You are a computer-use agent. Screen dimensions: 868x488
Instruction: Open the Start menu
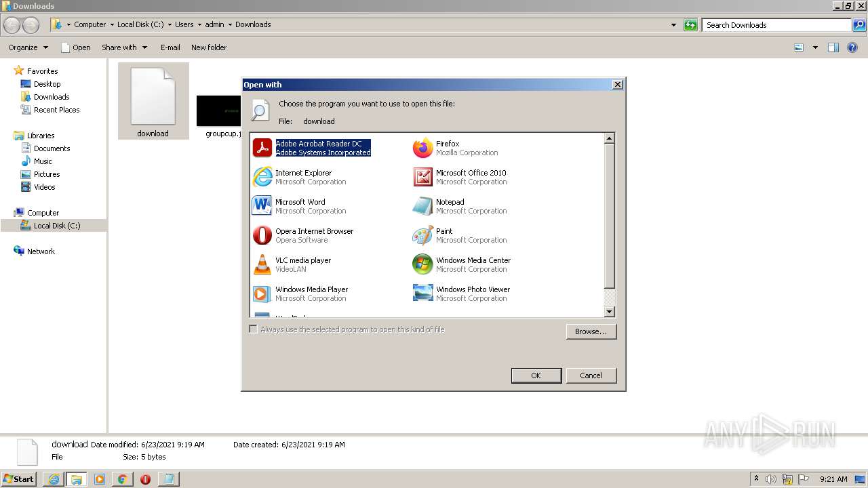pyautogui.click(x=19, y=479)
